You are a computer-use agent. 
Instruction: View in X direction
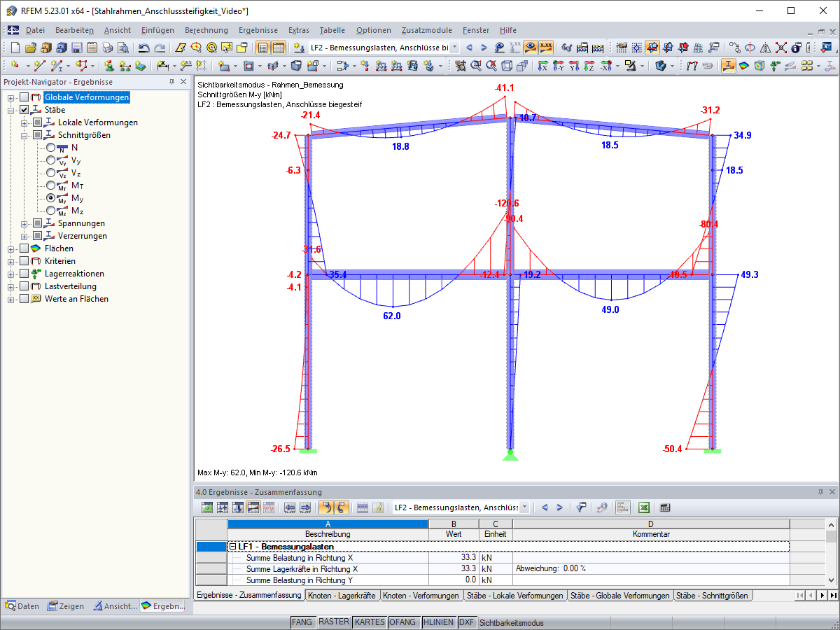(543, 66)
